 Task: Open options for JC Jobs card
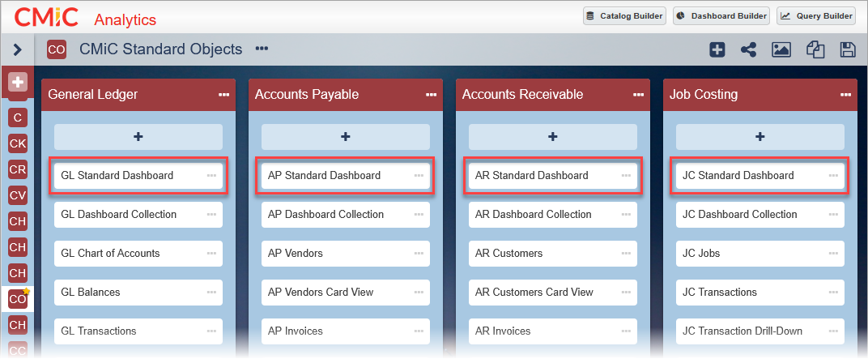pos(833,253)
